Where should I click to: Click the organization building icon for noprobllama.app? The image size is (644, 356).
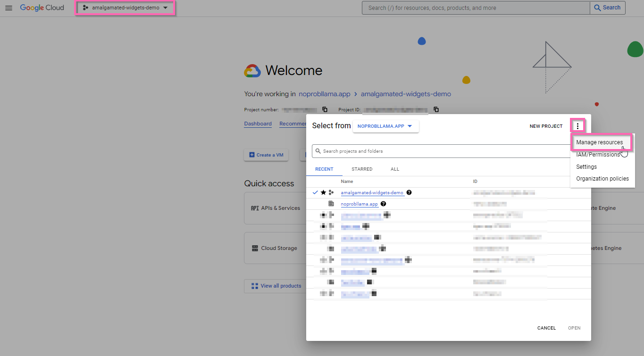[331, 204]
